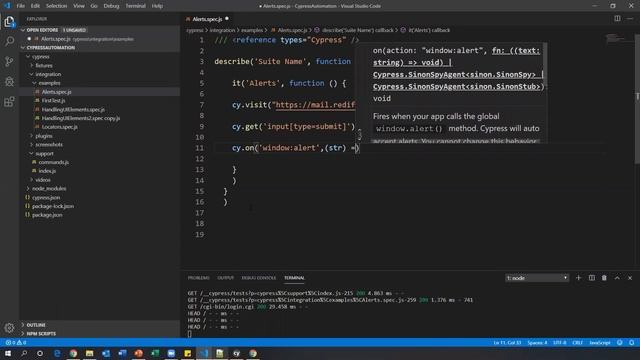Click the 'examples' breadcrumb segment
This screenshot has width=640, height=360.
pos(252,30)
